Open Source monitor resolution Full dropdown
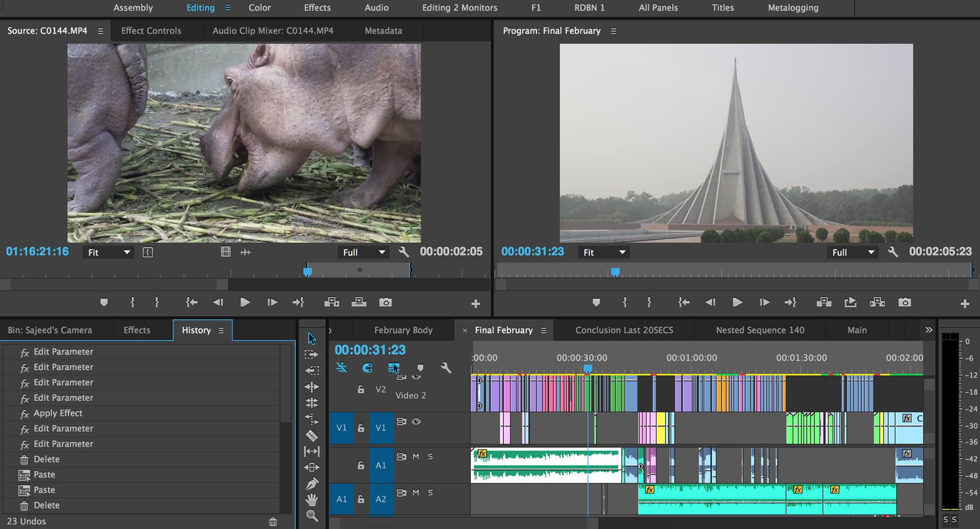The height and width of the screenshot is (529, 980). click(364, 252)
